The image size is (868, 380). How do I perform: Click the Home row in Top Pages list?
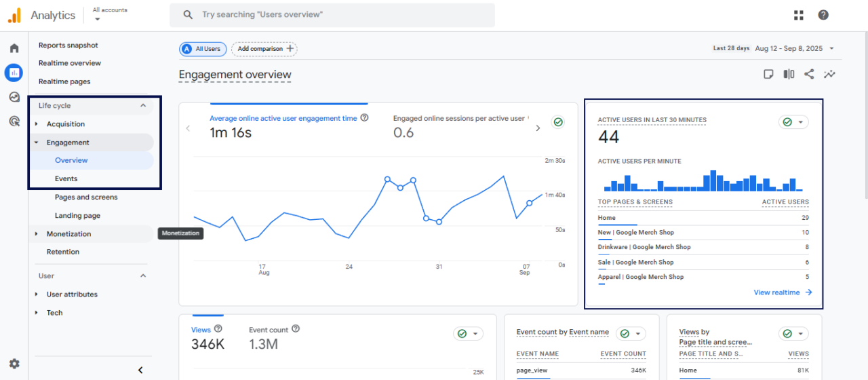(703, 218)
